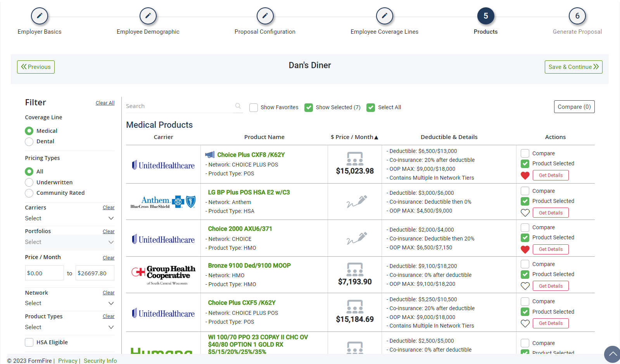620x364 pixels.
Task: Click census people icon above $15,023.98
Action: (355, 159)
